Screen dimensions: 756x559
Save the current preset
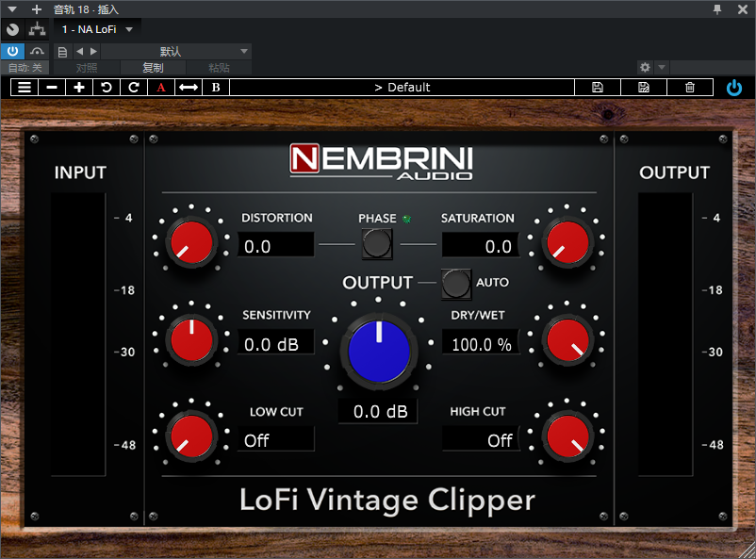[598, 88]
